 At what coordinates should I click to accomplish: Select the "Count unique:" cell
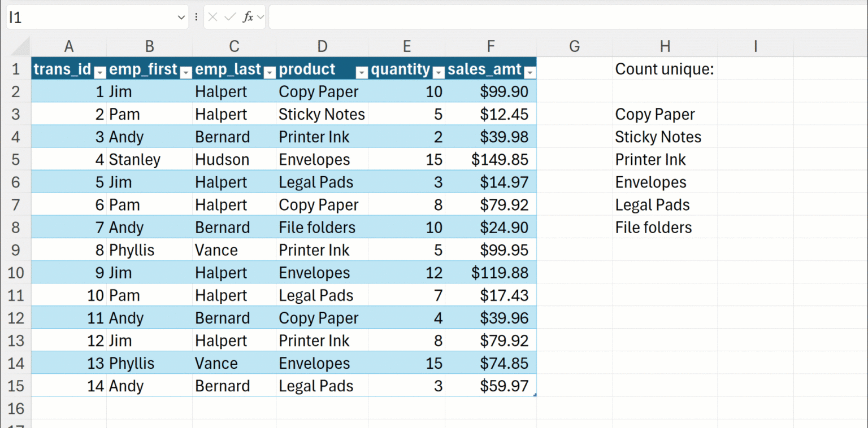click(665, 69)
